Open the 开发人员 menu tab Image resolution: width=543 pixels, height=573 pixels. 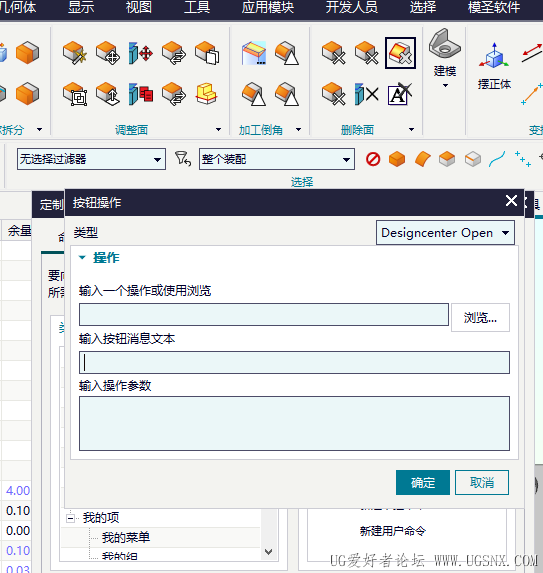[352, 7]
